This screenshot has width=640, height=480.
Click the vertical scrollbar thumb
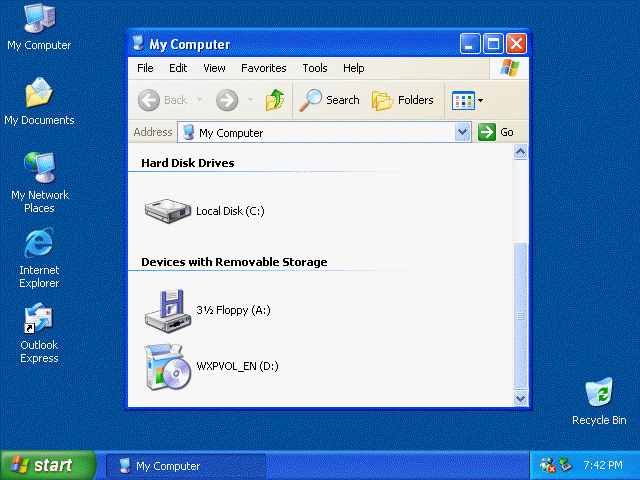click(520, 316)
